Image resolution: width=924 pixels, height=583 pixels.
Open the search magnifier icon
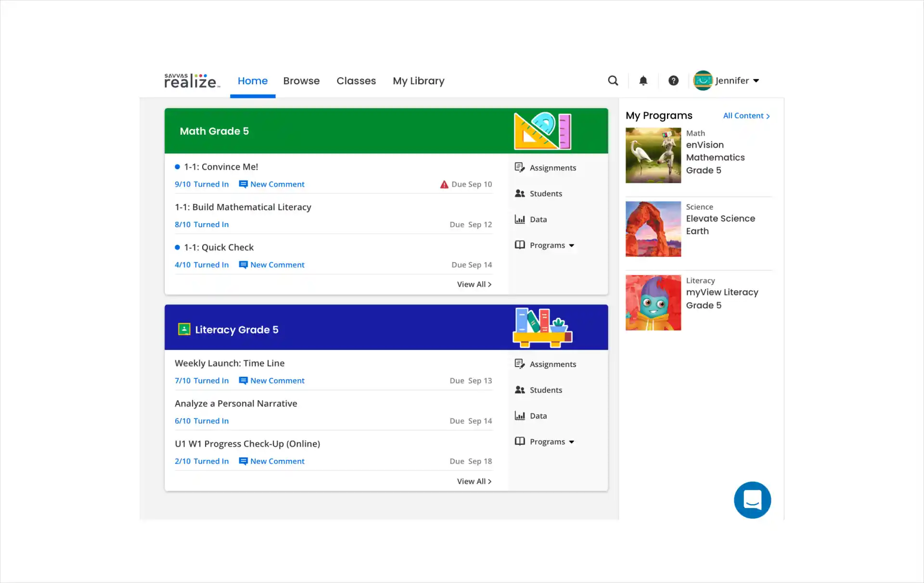pyautogui.click(x=613, y=81)
